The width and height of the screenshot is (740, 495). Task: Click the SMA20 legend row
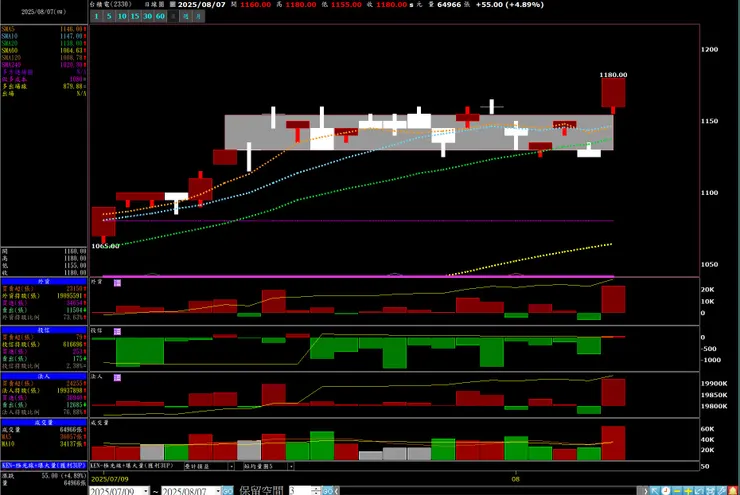(44, 43)
